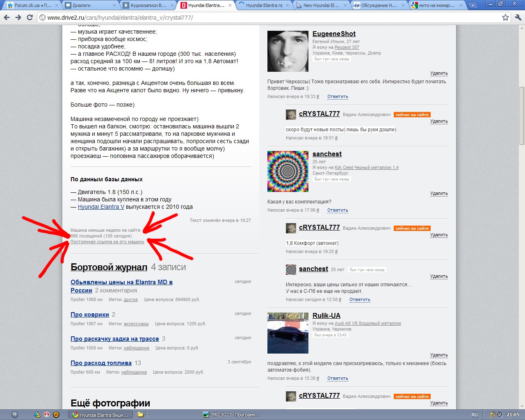Delete EugeeneShot's comment via Удалить

tap(439, 73)
